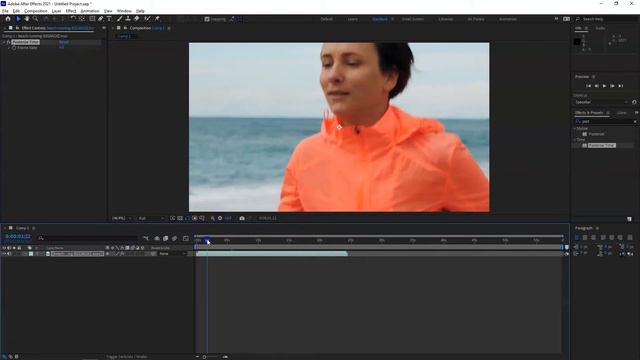Click the black color swatch in Info panel
This screenshot has height=360, width=640.
click(x=577, y=42)
